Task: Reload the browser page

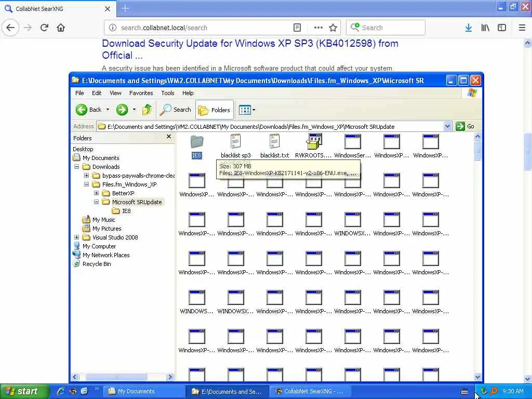Action: (x=44, y=28)
